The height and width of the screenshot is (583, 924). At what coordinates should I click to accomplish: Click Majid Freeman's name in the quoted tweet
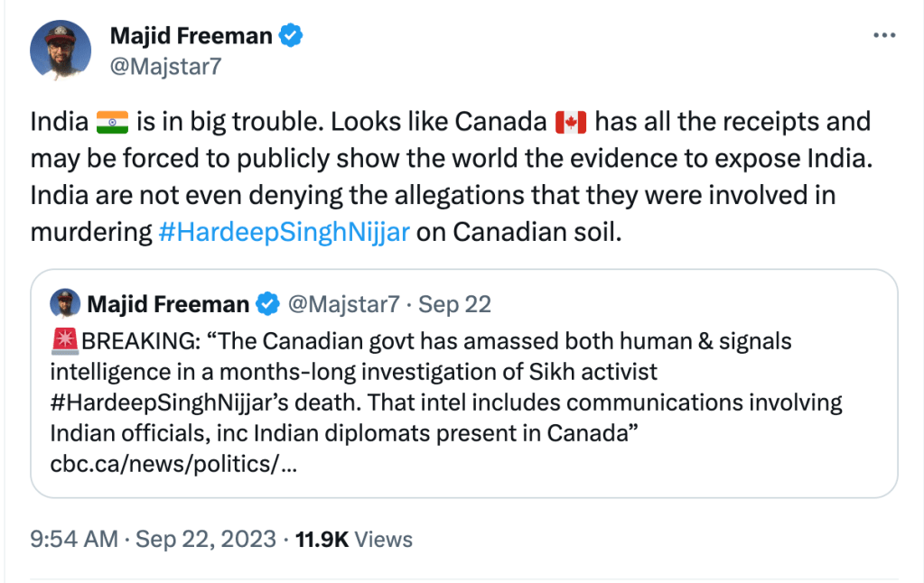(x=167, y=303)
